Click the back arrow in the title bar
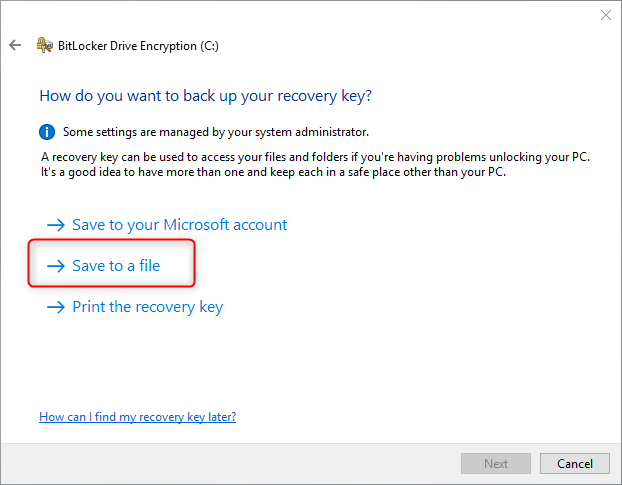 point(15,45)
